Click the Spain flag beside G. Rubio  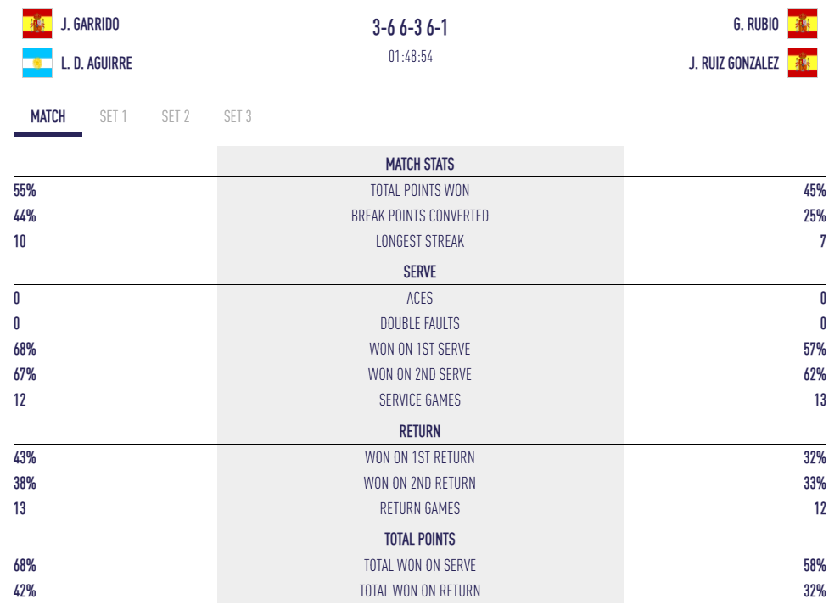(x=802, y=24)
